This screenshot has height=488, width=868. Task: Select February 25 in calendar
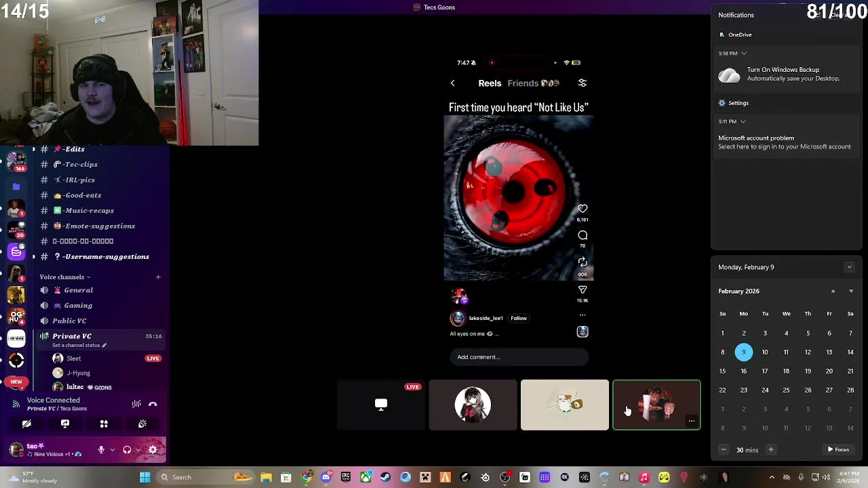[786, 390]
